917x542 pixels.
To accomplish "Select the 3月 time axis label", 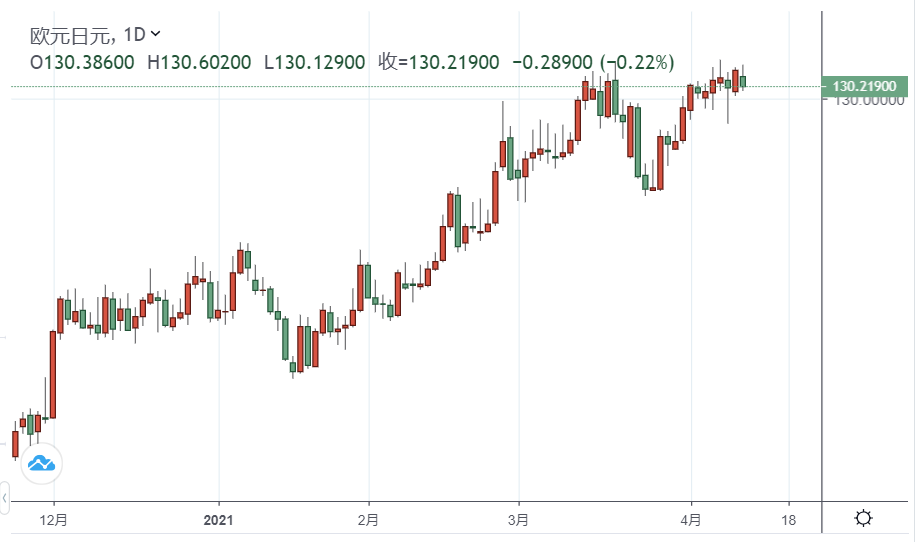I will click(518, 519).
